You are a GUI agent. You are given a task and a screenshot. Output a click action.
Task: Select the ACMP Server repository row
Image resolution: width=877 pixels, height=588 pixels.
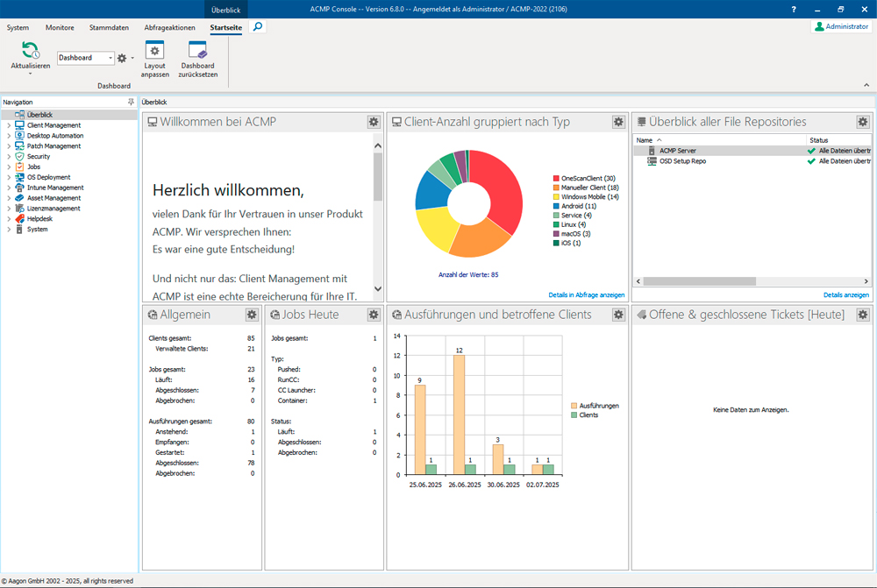[x=752, y=151]
